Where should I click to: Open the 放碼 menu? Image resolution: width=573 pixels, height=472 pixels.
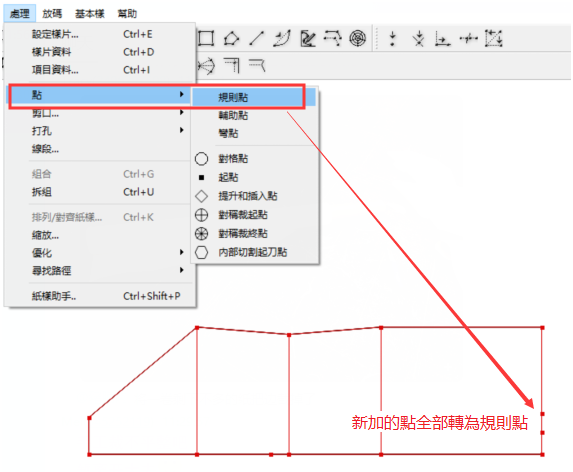[52, 14]
